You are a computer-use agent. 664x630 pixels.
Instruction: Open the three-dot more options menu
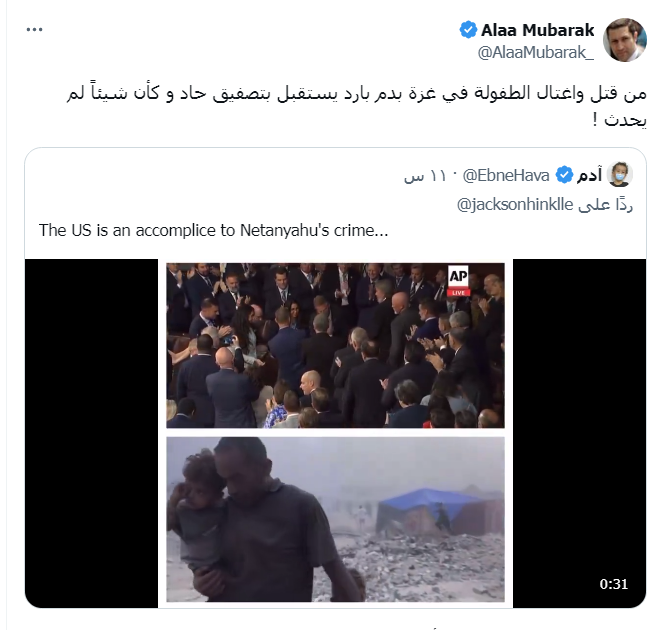[34, 29]
